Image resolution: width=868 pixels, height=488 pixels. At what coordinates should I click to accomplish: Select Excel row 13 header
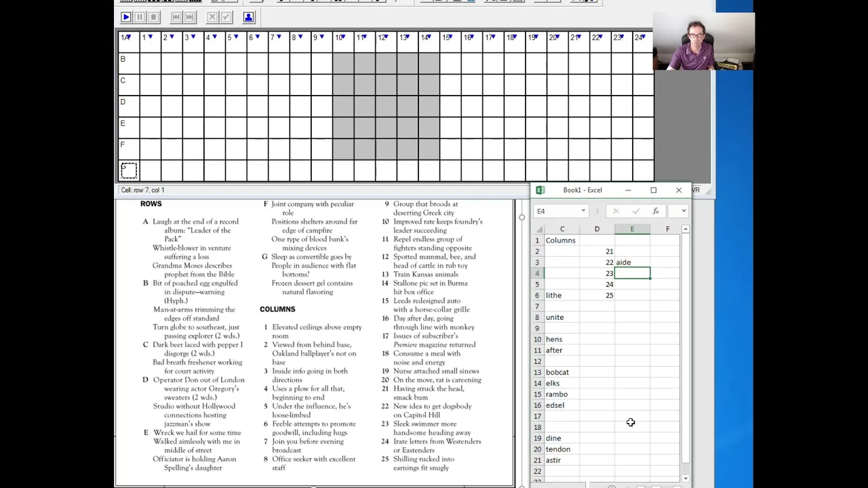pyautogui.click(x=537, y=372)
